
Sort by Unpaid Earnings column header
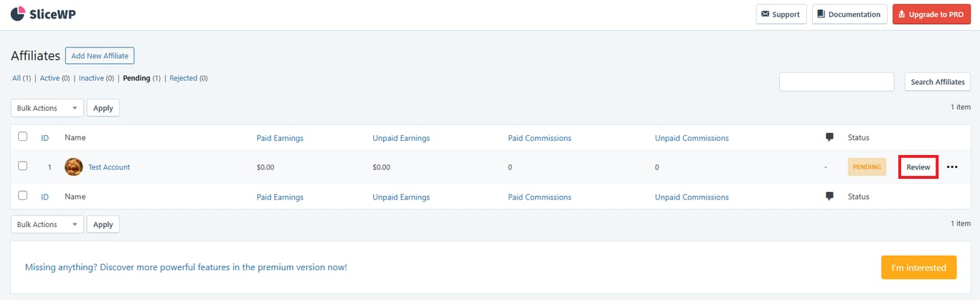point(401,138)
